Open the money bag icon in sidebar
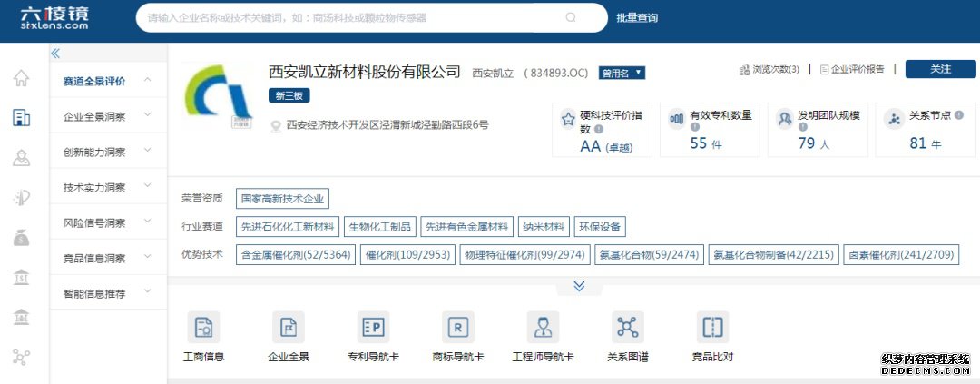980x384 pixels. 21,238
